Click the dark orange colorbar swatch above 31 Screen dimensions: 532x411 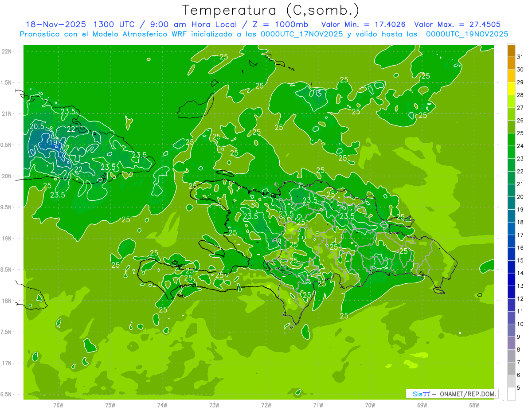tap(511, 51)
